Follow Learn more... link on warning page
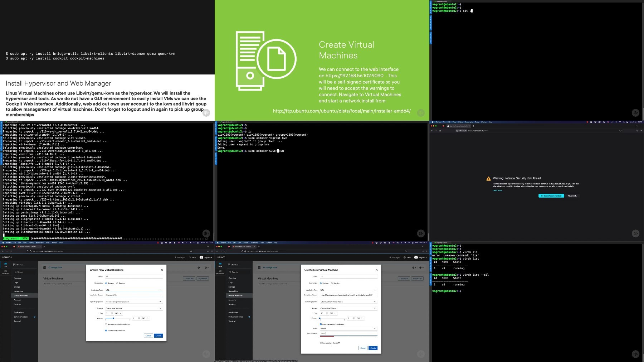The height and width of the screenshot is (362, 644). (498, 190)
